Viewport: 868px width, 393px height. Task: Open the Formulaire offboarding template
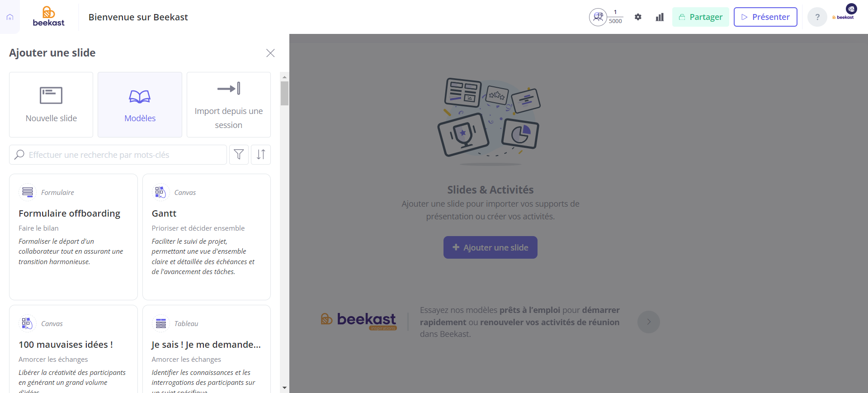73,237
